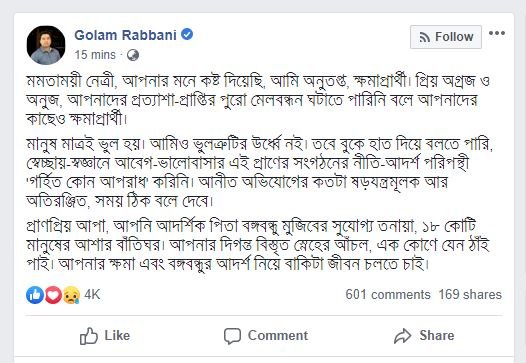The height and width of the screenshot is (363, 526).
Task: Click the crying sad reaction emoji
Action: (71, 295)
